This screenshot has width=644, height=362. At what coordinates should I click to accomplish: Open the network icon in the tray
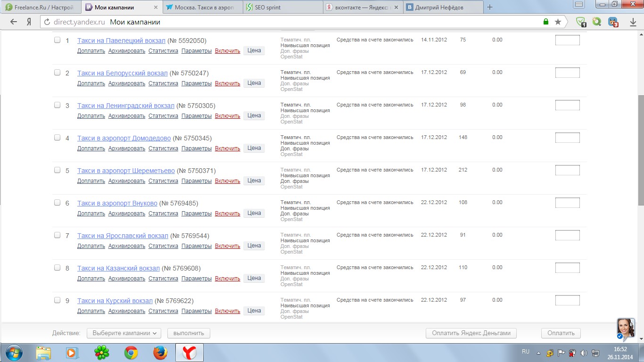(595, 353)
